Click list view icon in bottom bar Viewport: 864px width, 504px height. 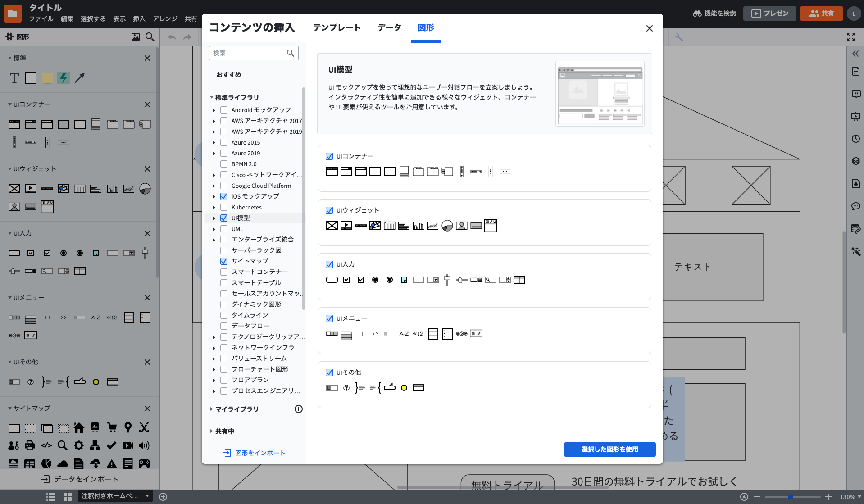51,497
